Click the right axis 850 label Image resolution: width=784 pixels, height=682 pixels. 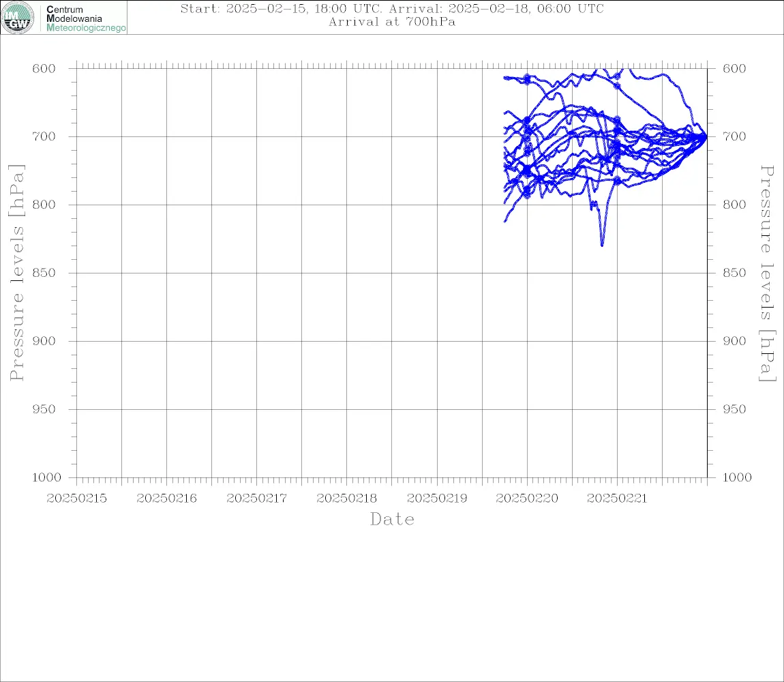coord(734,273)
